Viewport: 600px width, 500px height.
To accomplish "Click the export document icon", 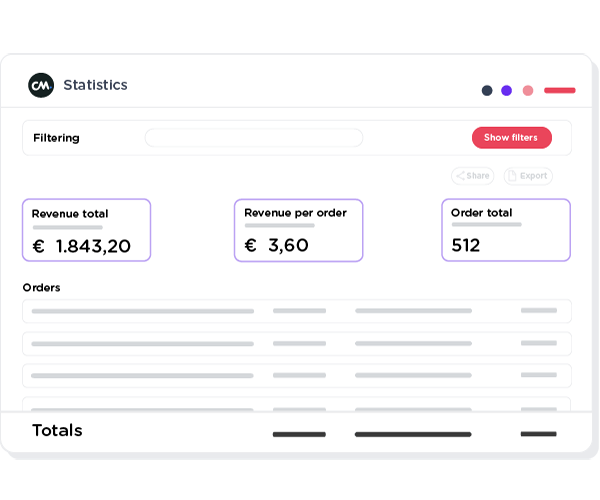I will (511, 176).
